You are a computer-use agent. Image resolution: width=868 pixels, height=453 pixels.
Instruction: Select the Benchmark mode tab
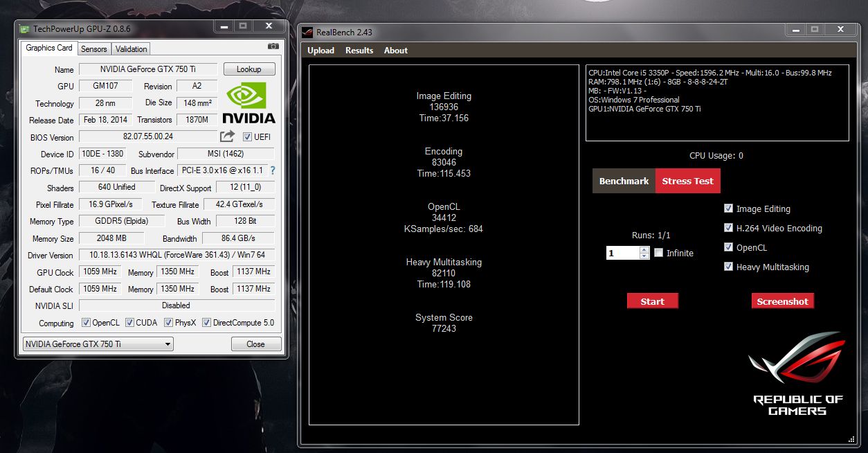[x=624, y=181]
